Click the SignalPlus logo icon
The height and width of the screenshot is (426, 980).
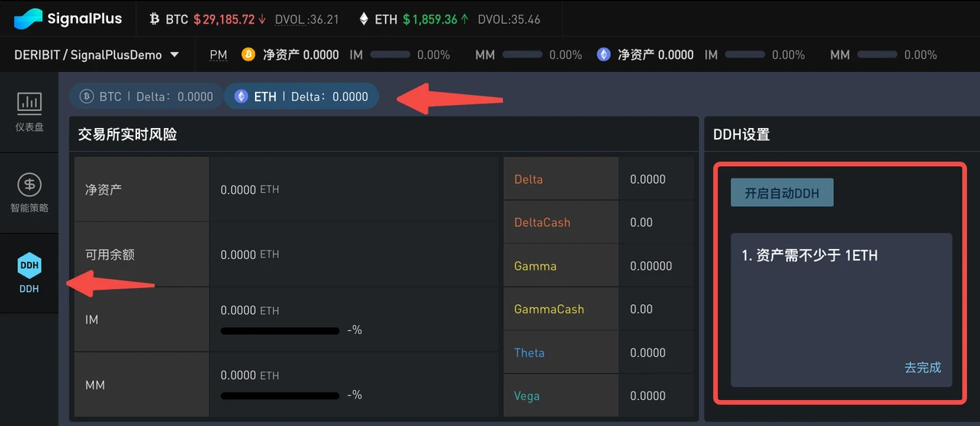coord(28,19)
